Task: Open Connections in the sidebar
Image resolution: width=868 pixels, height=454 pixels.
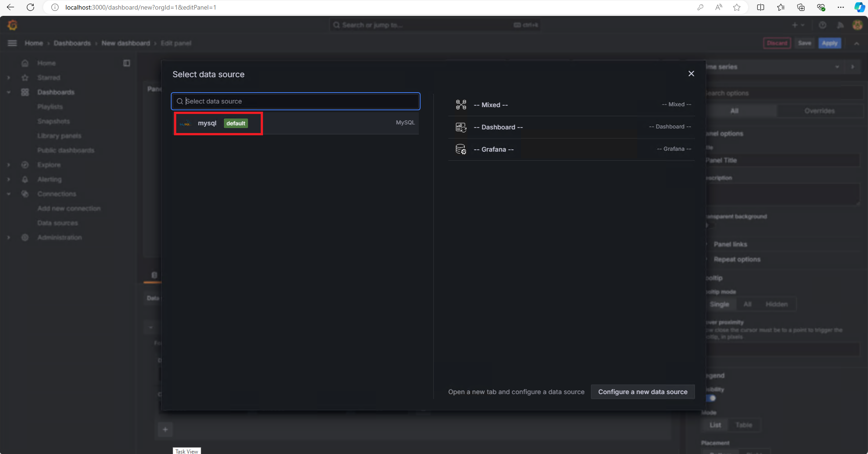Action: coord(57,194)
